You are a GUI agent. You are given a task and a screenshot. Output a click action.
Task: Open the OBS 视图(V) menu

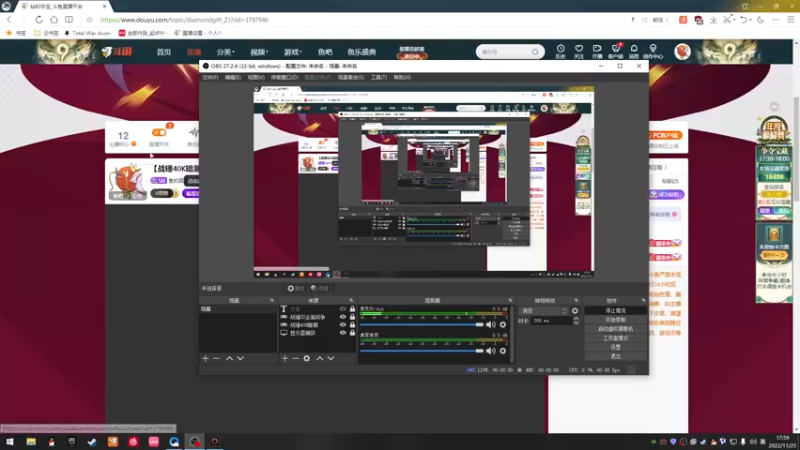[x=256, y=78]
